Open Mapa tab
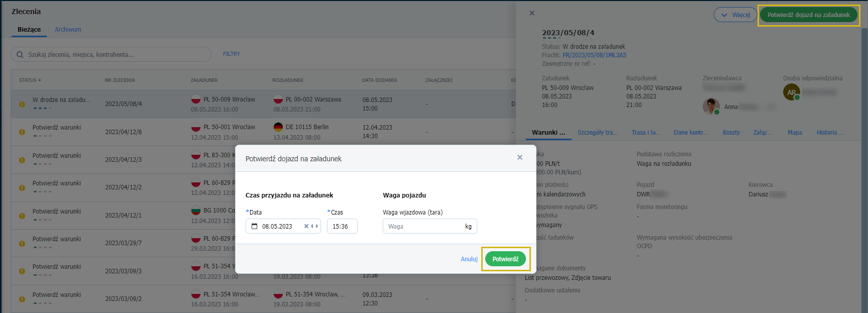The image size is (868, 313). coord(795,133)
